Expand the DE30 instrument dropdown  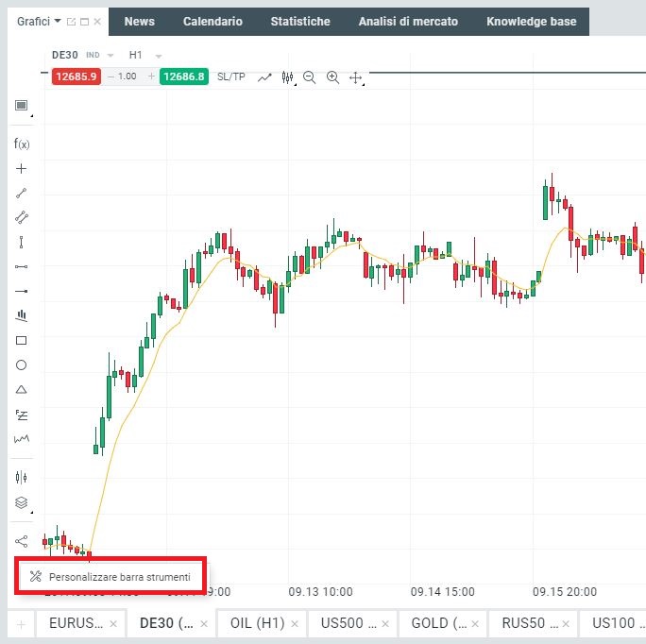coord(110,56)
